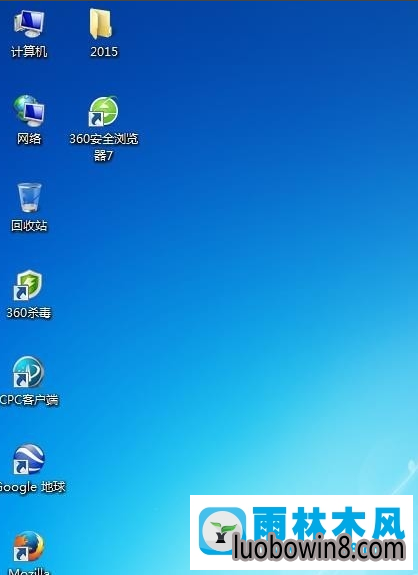
Task: Click the 网络 text label
Action: tap(29, 139)
